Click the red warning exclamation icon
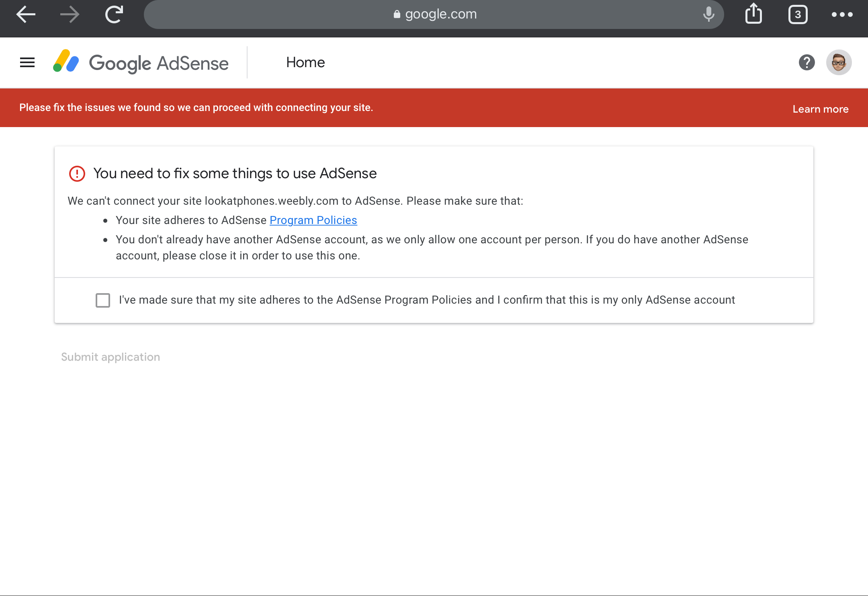 (x=77, y=174)
